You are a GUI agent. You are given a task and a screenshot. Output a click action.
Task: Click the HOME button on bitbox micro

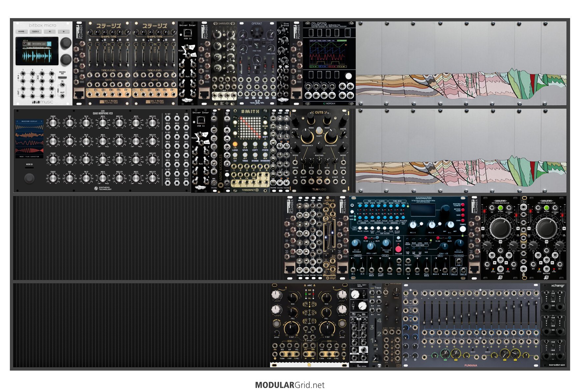21,32
